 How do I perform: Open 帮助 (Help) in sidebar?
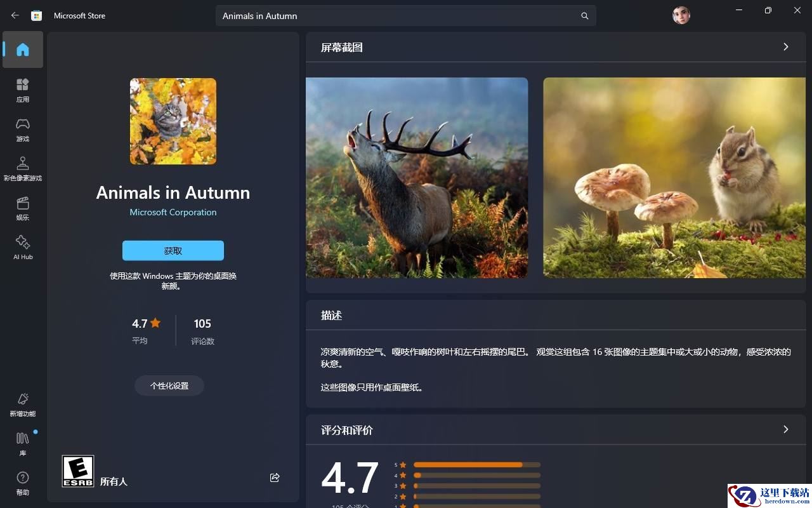[23, 483]
